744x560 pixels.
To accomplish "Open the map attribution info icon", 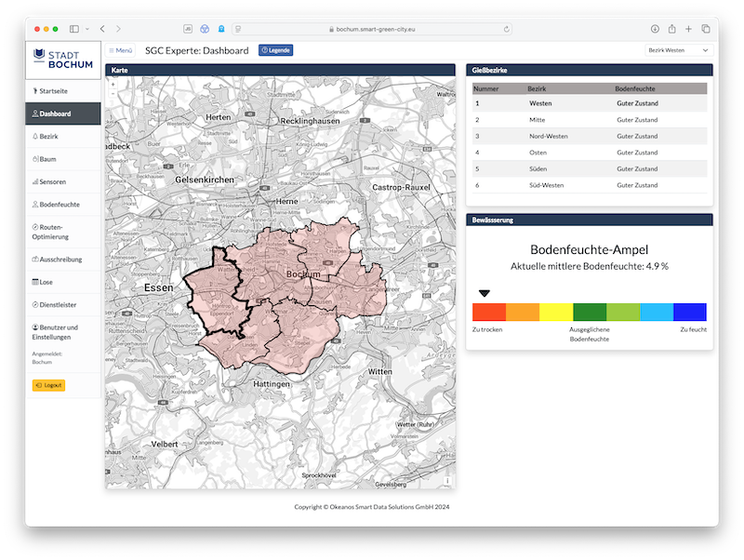I will [x=447, y=481].
